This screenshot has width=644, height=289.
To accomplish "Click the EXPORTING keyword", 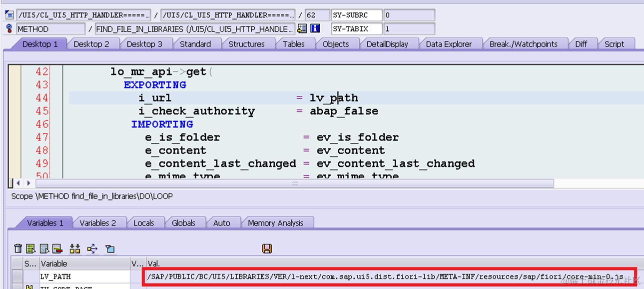I will (155, 85).
